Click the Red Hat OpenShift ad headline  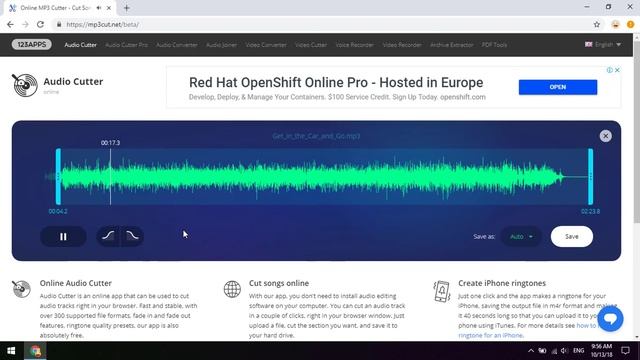point(336,82)
